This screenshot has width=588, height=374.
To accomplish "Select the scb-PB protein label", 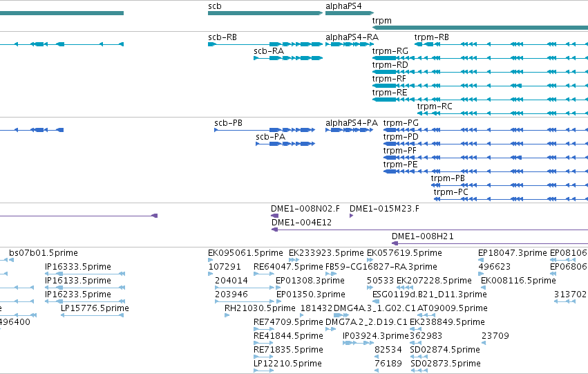I will pos(229,123).
